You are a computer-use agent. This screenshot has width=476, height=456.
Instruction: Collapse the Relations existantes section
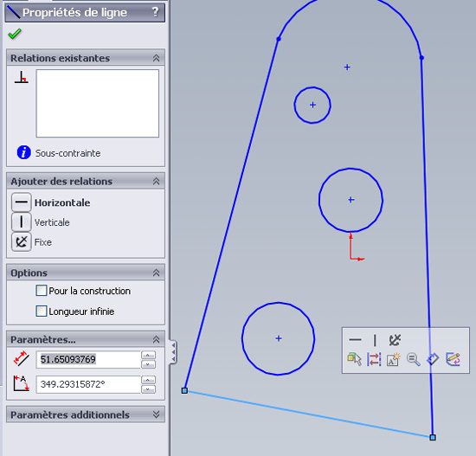coord(156,58)
